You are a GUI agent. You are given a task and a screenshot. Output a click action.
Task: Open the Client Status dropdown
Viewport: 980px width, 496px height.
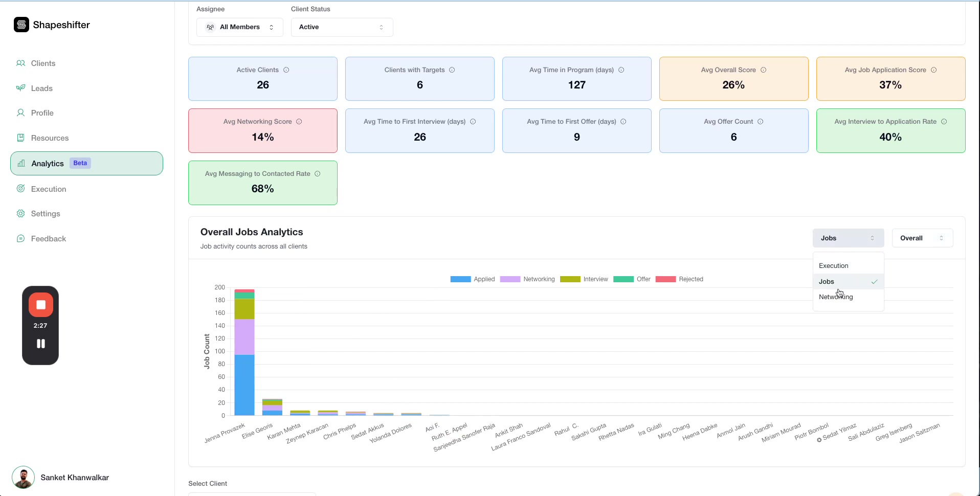pos(342,27)
